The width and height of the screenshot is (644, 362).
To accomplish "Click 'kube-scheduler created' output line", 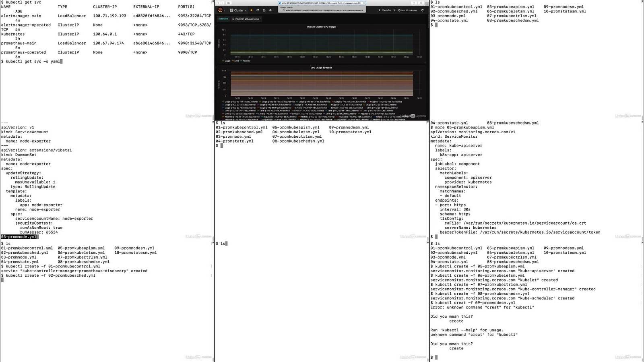I will pyautogui.click(x=502, y=298).
